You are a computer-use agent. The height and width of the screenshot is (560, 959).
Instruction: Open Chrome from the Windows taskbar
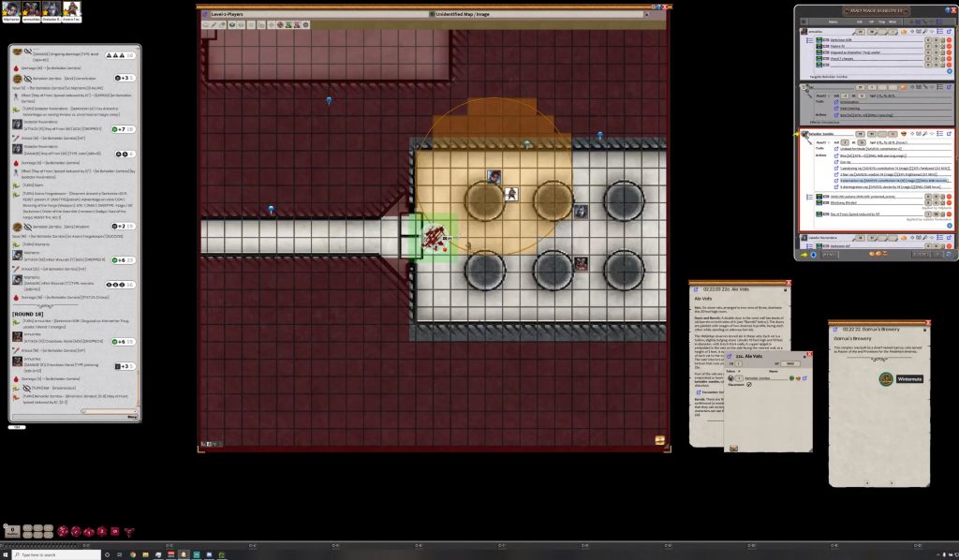pyautogui.click(x=132, y=554)
